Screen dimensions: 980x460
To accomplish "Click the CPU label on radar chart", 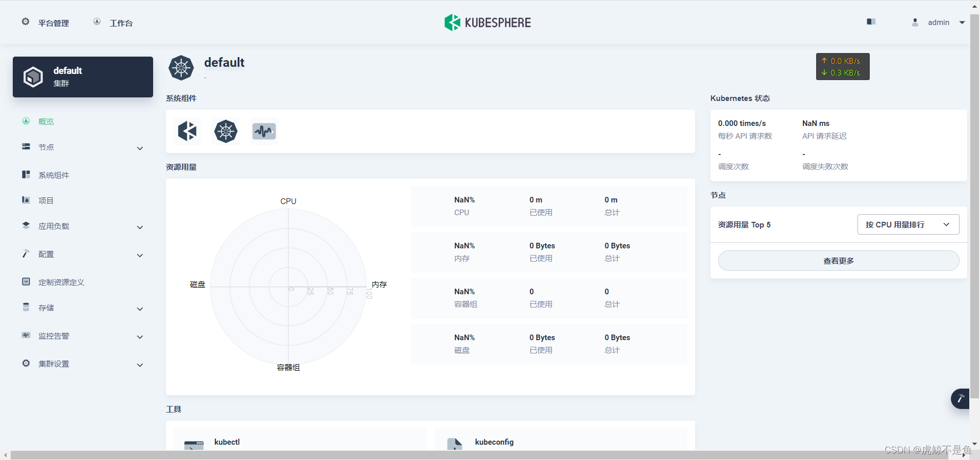I will click(x=288, y=201).
